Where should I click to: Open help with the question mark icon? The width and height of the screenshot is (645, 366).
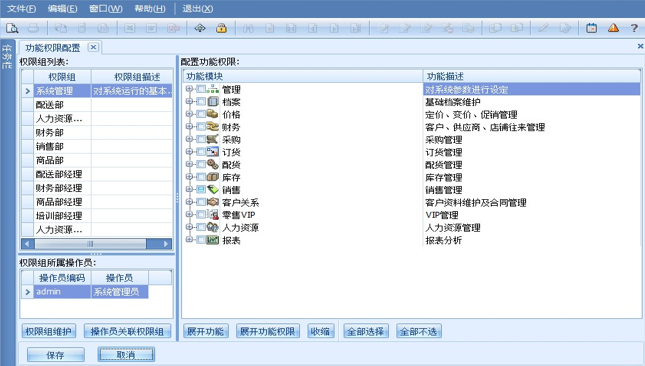[634, 28]
